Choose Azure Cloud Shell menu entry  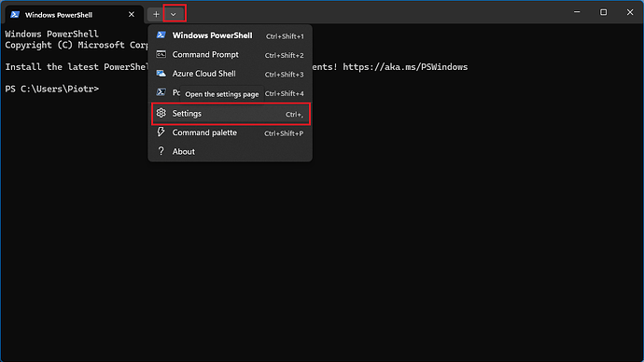click(230, 74)
